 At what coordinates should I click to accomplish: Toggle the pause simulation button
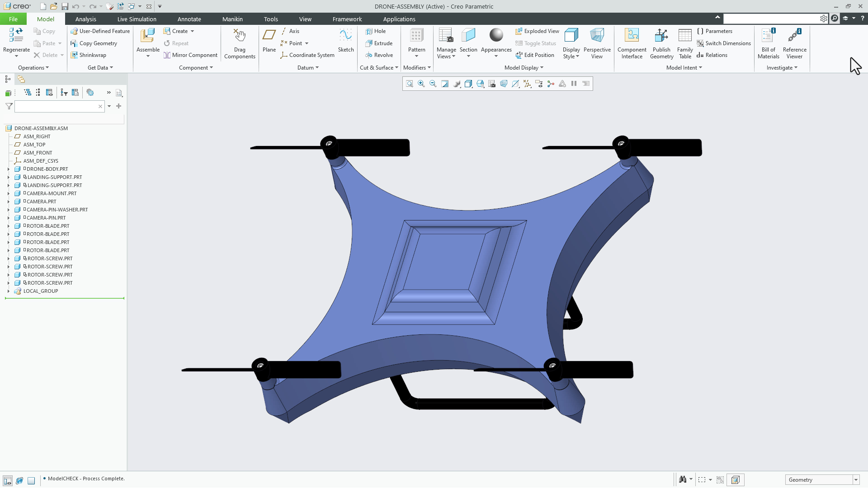(x=574, y=84)
